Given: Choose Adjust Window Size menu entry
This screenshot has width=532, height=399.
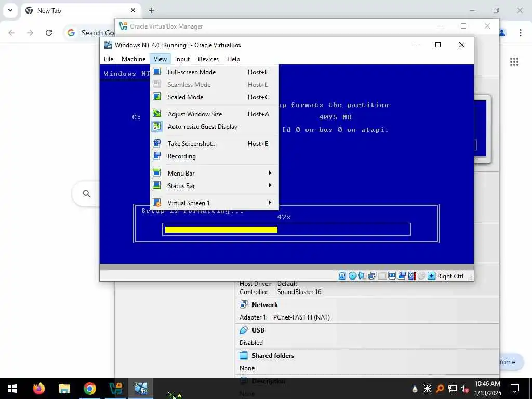Looking at the screenshot, I should click(215, 114).
